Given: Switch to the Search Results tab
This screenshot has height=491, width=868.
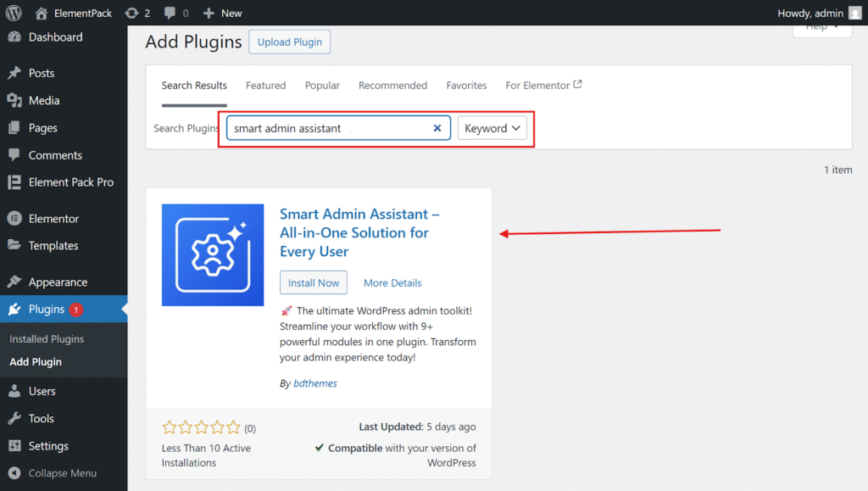Looking at the screenshot, I should (194, 86).
